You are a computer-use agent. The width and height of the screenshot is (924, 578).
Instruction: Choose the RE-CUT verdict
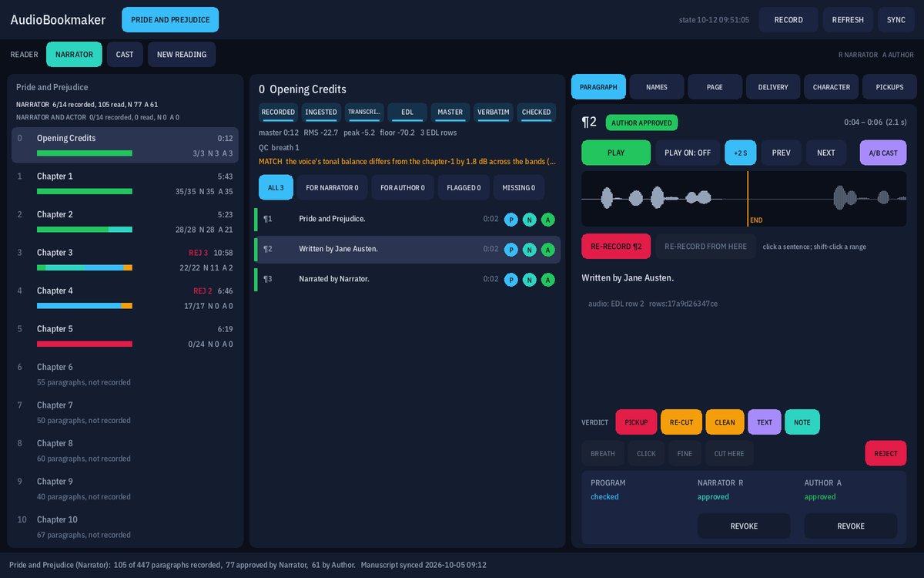pos(681,422)
